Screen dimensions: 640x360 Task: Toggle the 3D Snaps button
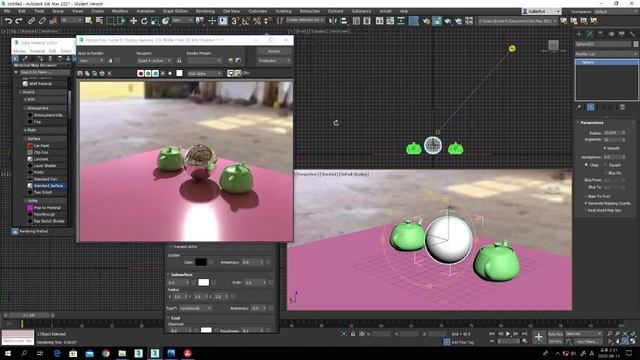[x=235, y=21]
